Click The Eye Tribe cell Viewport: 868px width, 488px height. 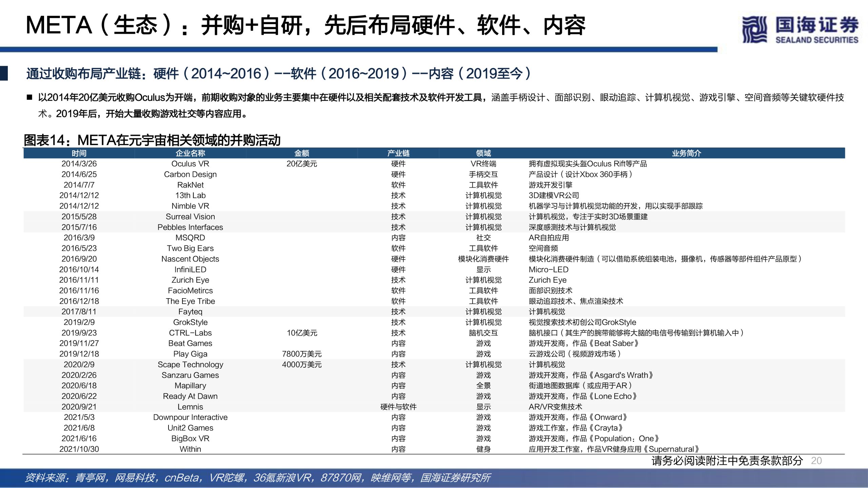point(190,301)
